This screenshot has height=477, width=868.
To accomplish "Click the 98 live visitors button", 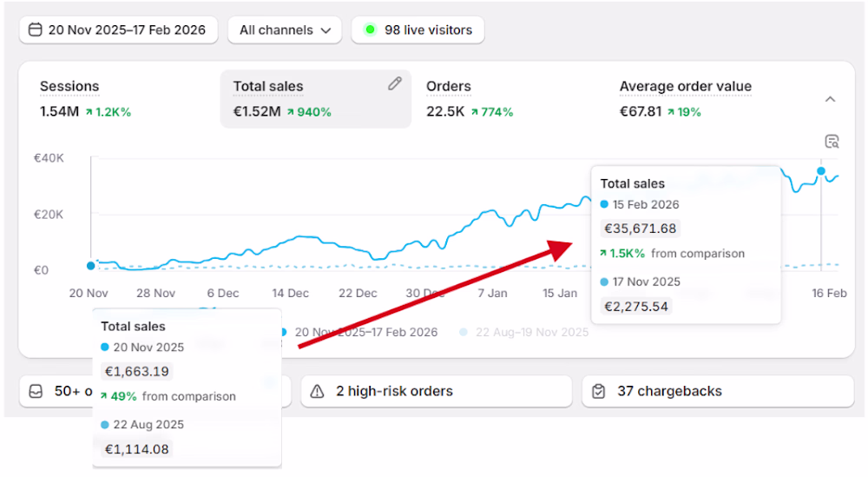I will click(x=418, y=30).
